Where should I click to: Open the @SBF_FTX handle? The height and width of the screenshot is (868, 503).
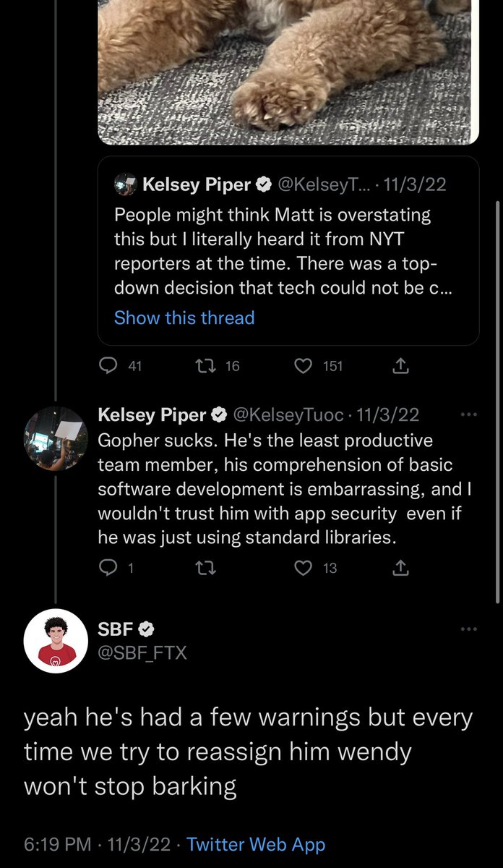coord(142,653)
